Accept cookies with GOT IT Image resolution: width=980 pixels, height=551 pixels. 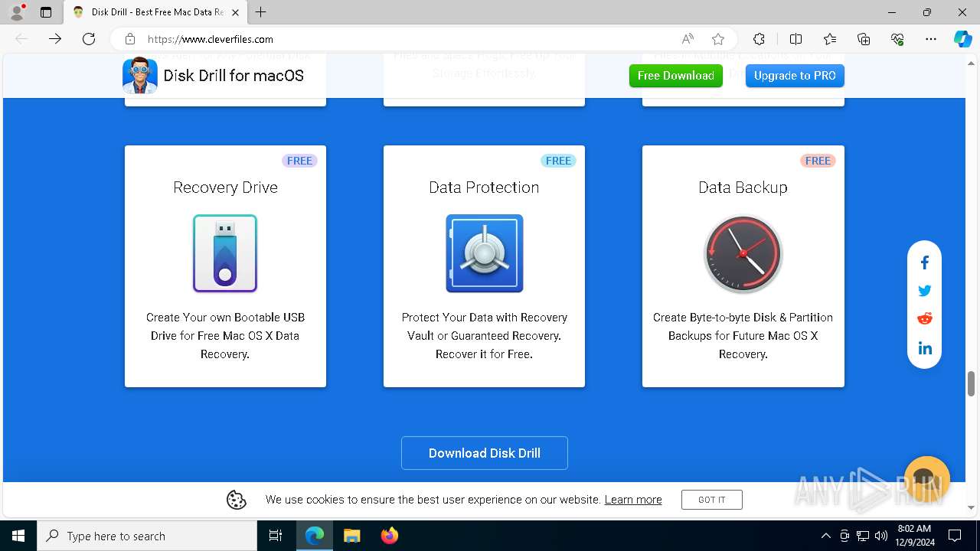coord(712,500)
